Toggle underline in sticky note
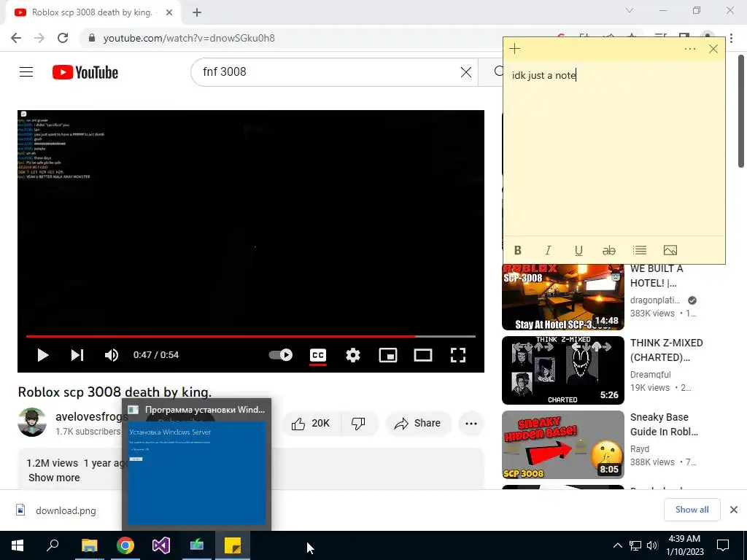 click(x=578, y=251)
